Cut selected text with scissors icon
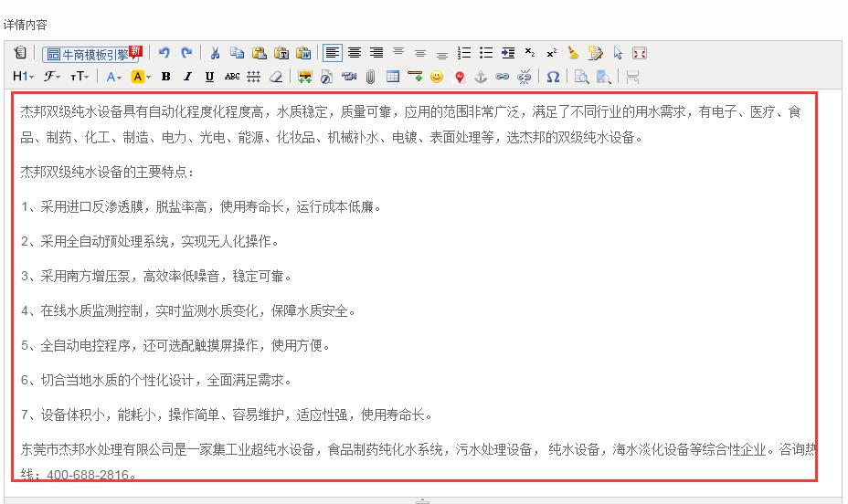This screenshot has width=848, height=504. point(215,53)
